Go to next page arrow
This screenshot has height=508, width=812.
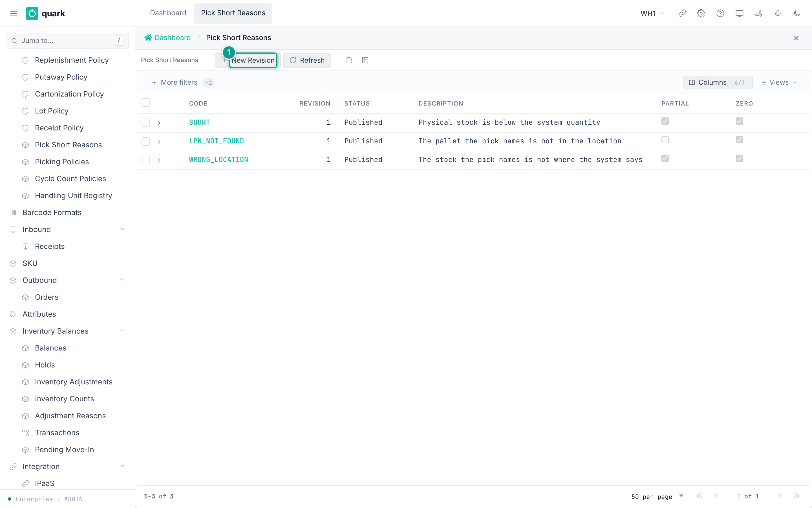779,496
